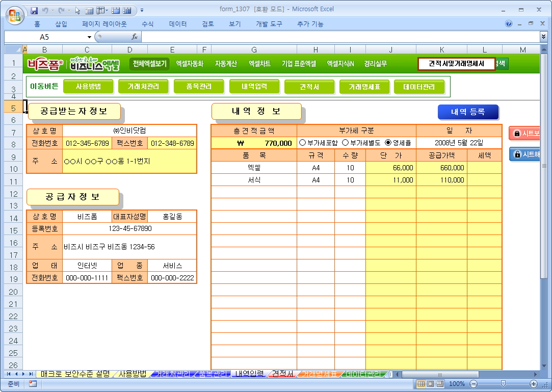Image resolution: width=552 pixels, height=392 pixels.
Task: Open the round Office button menu
Action: [15, 14]
